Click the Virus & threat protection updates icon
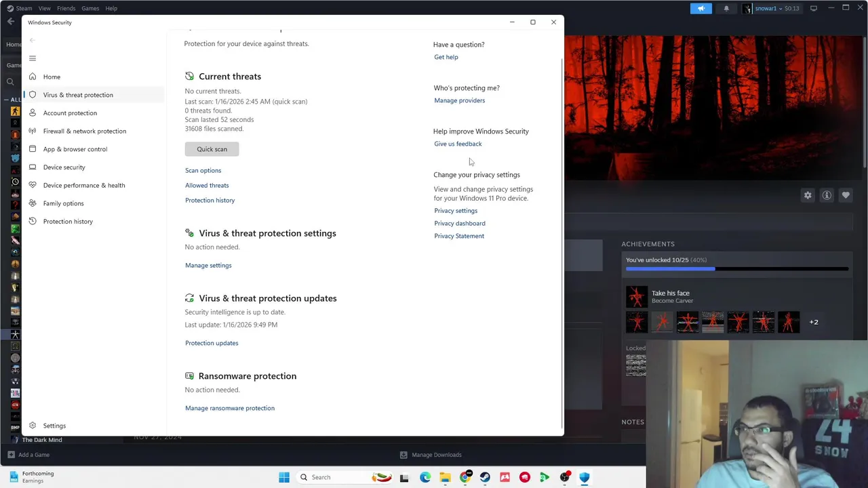 click(x=189, y=298)
